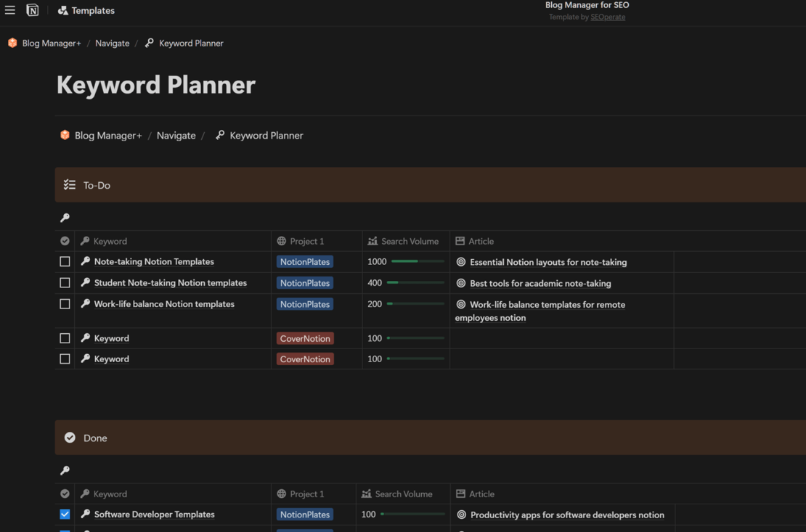Click the key icon above the To-Do table
Image resolution: width=806 pixels, height=532 pixels.
[65, 218]
